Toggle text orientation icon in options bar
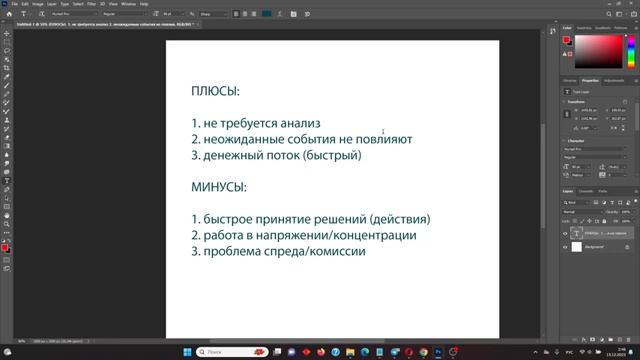 coord(41,14)
